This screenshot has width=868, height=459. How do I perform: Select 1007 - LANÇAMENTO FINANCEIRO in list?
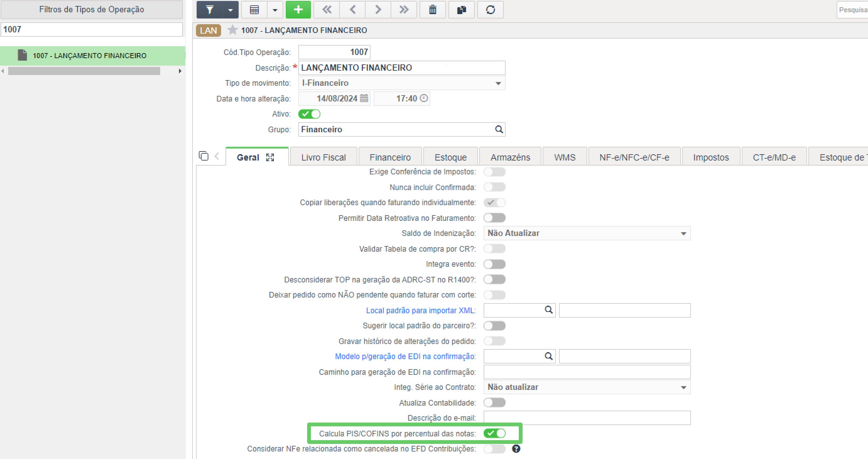pyautogui.click(x=92, y=56)
